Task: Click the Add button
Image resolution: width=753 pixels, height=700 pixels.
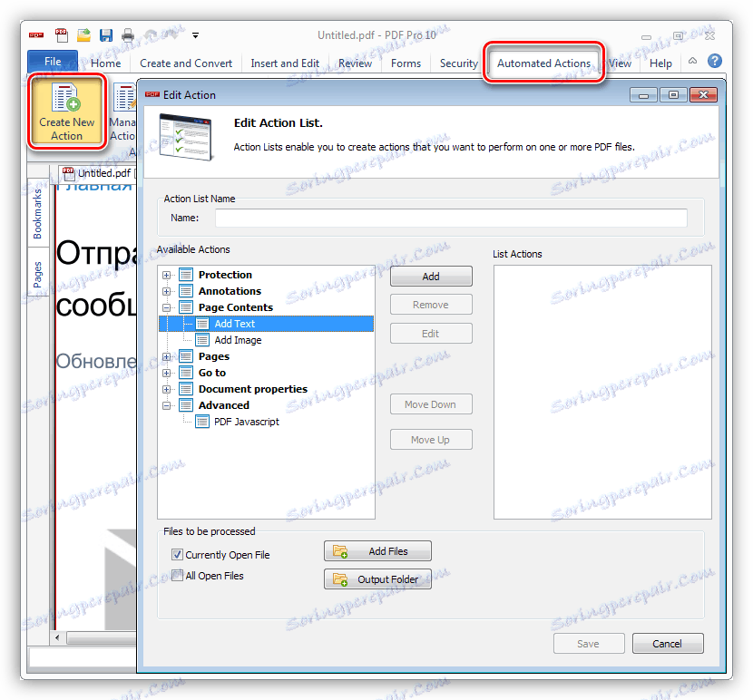Action: click(431, 276)
